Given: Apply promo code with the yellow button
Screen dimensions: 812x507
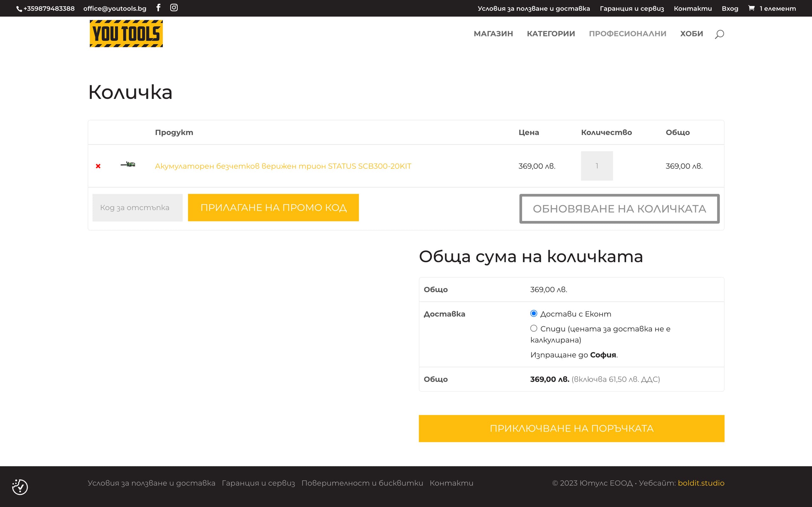Looking at the screenshot, I should click(273, 207).
